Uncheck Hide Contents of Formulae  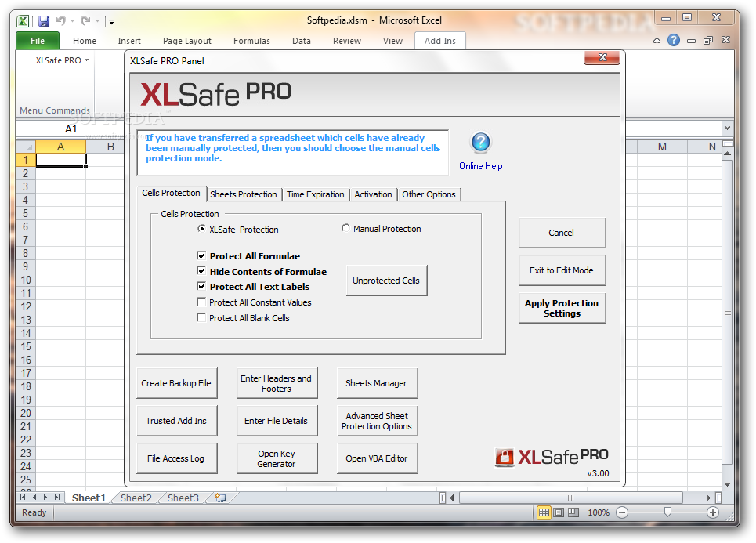pyautogui.click(x=201, y=270)
